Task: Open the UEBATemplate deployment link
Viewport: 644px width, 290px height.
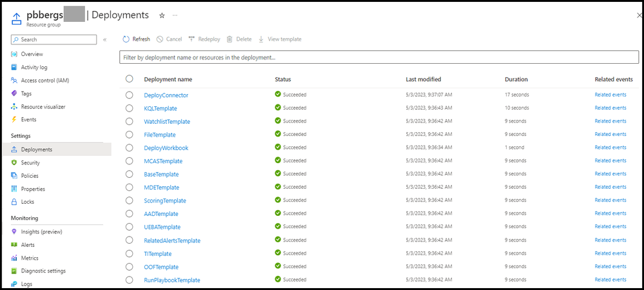Action: coord(162,227)
